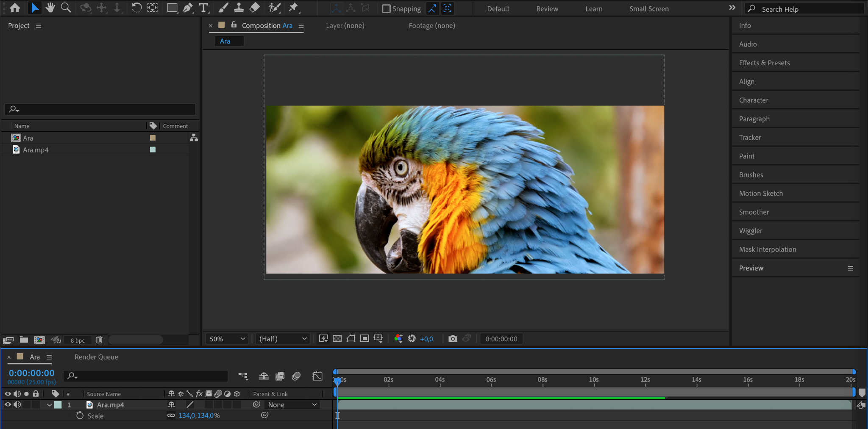This screenshot has width=868, height=429.
Task: Select the Horizontal Type tool
Action: [x=204, y=8]
